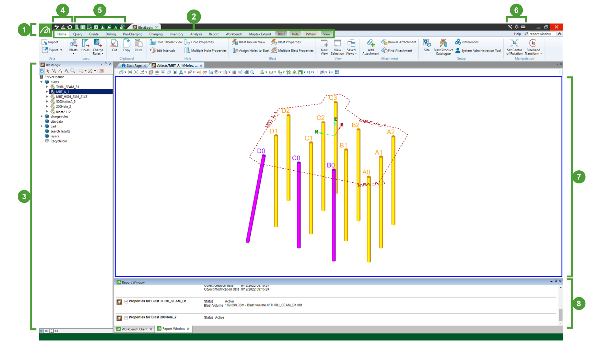Click the zoom magnifier in the view toolbar
The height and width of the screenshot is (364, 602).
pyautogui.click(x=252, y=72)
